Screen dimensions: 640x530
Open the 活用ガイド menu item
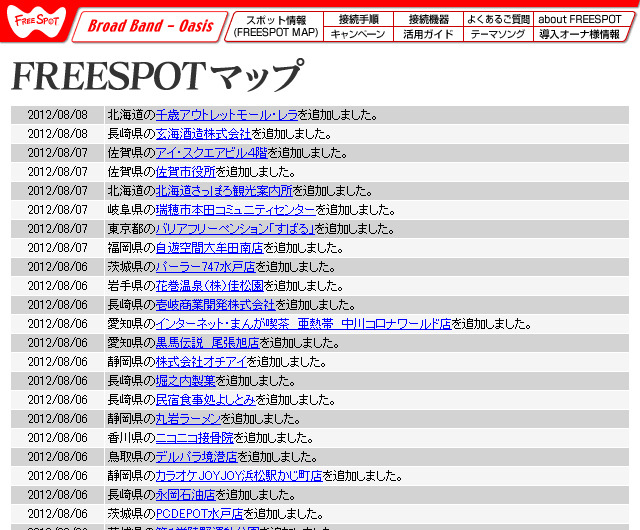pos(429,34)
